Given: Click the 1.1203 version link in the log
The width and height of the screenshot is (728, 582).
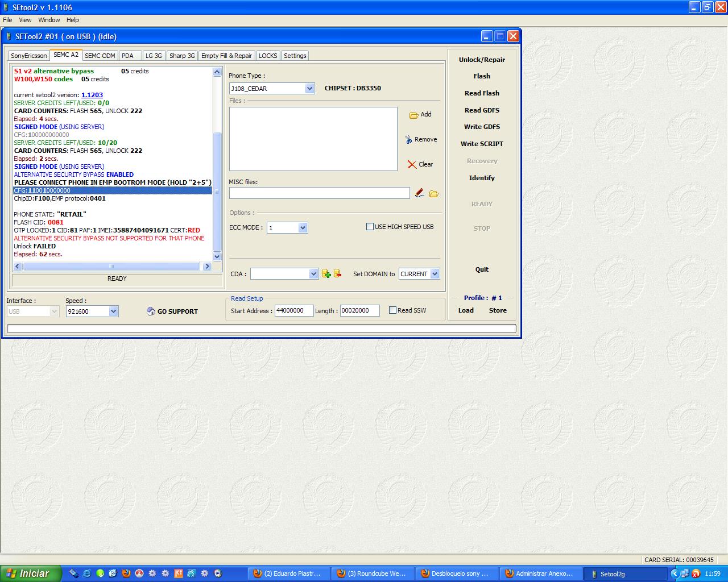Looking at the screenshot, I should (92, 95).
